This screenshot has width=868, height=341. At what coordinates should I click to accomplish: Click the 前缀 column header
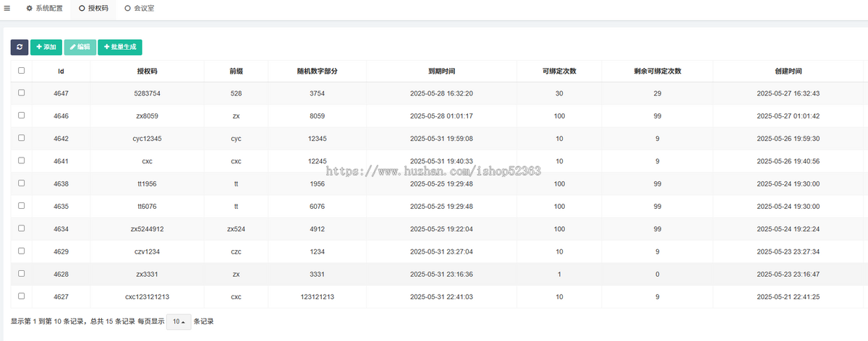coord(236,71)
